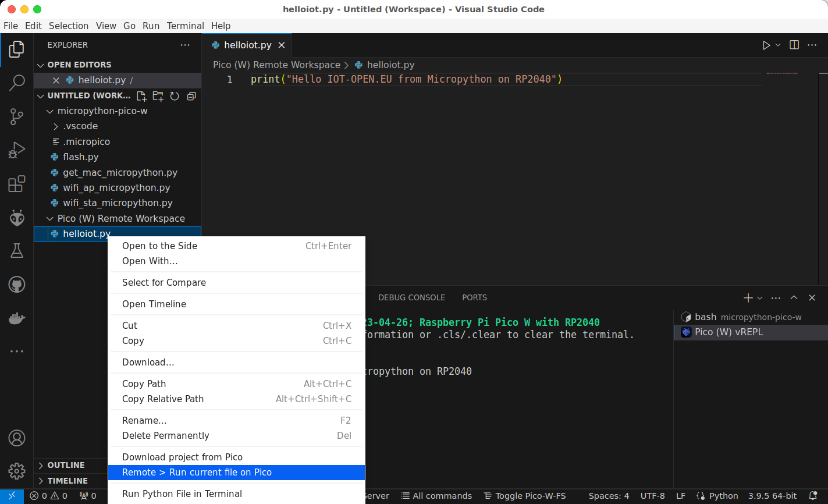Select Remote > Run current file on Pico

tap(197, 473)
